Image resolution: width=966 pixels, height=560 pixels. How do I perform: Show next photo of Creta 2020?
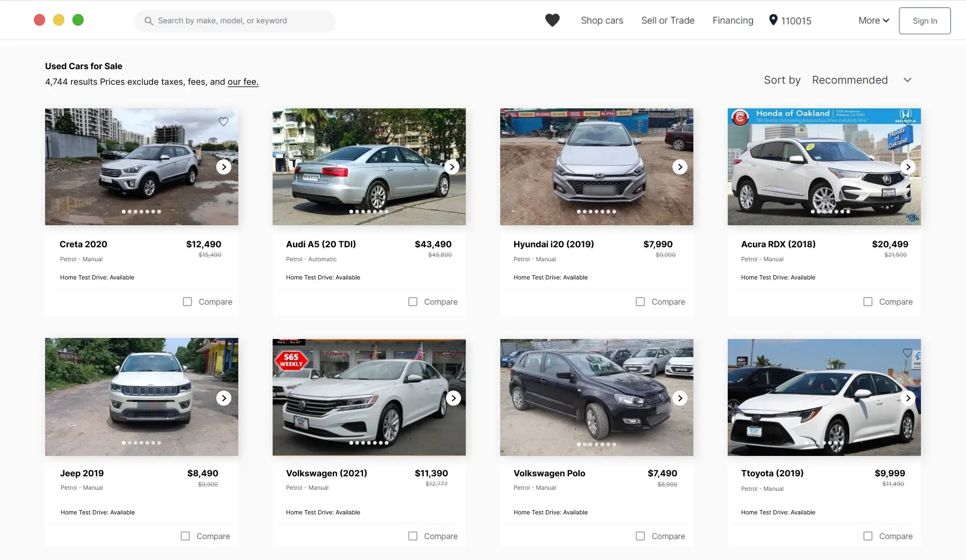[224, 167]
